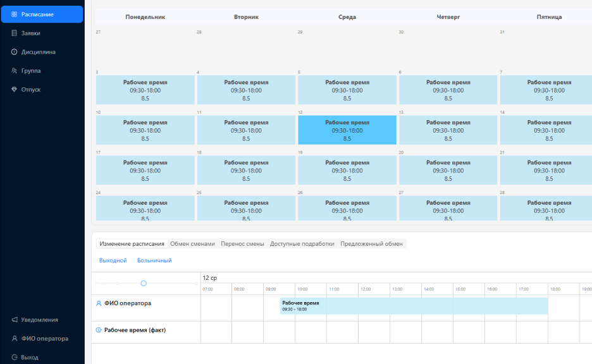592x364 pixels.
Task: Select the shift on Thursday 13
Action: [448, 130]
